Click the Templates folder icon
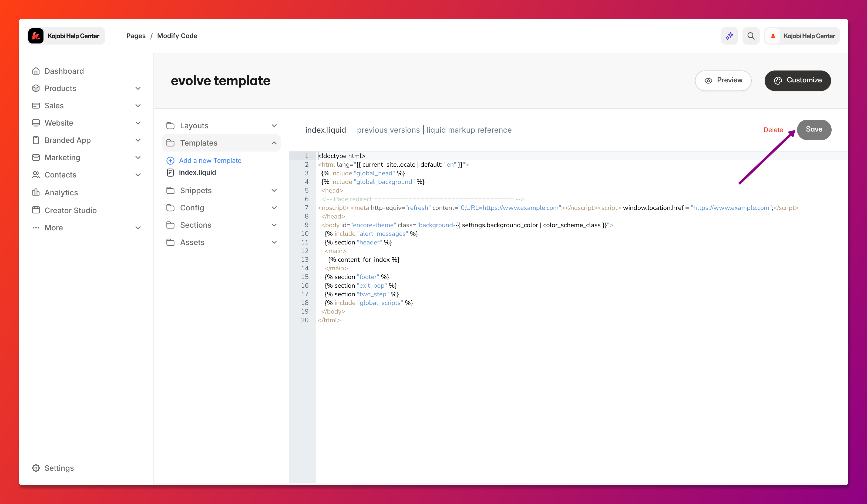The height and width of the screenshot is (504, 867). [x=170, y=143]
